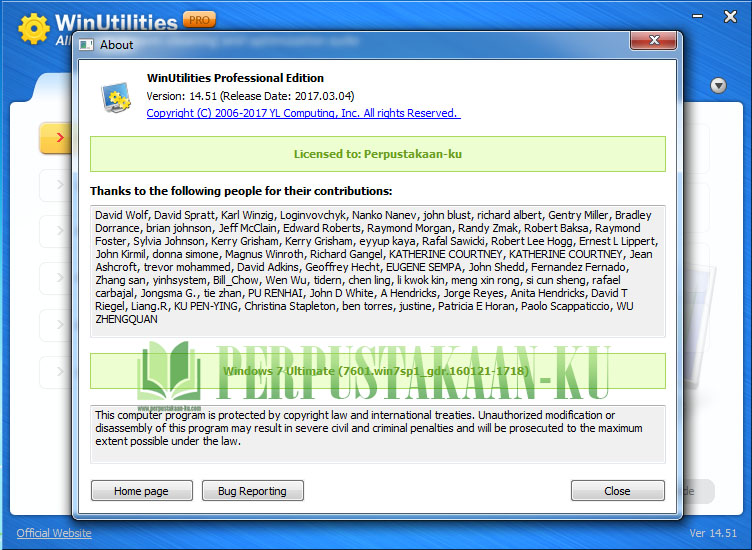Click Ver 14.51 in main window footer
752x550 pixels.
(713, 533)
